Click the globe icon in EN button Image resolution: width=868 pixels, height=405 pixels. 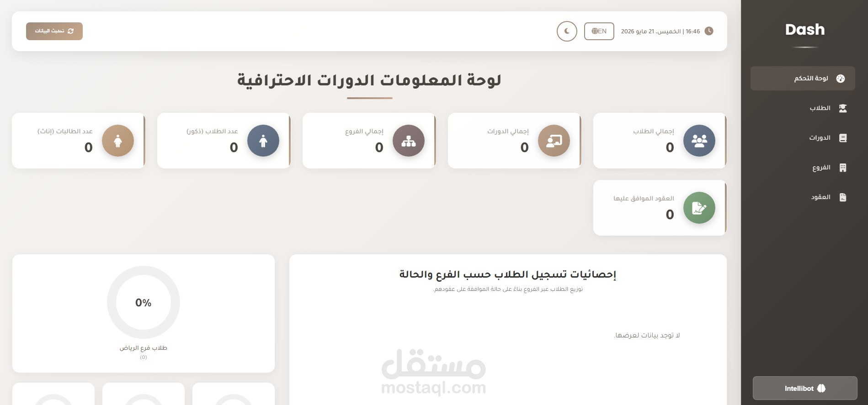(595, 31)
